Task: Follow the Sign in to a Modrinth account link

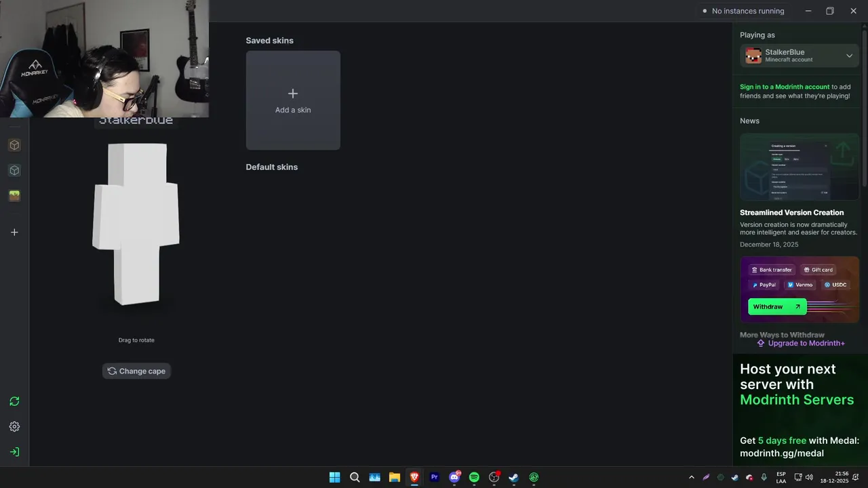Action: tap(785, 87)
